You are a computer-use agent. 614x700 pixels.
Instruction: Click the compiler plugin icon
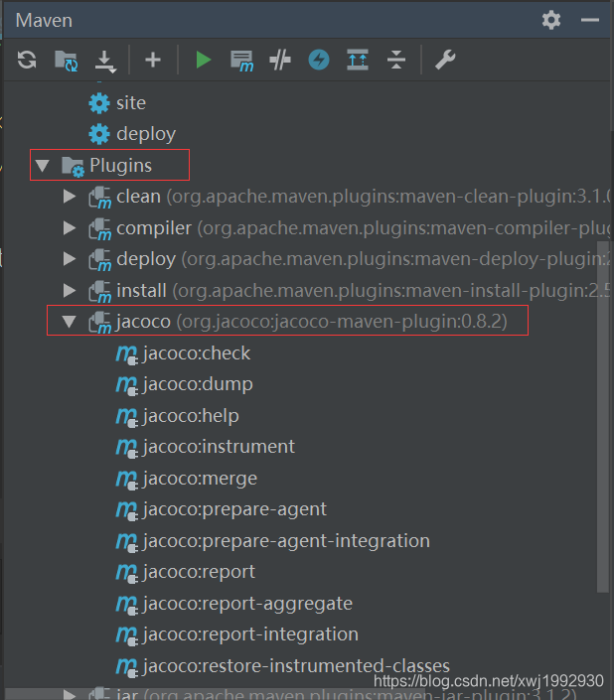99,229
